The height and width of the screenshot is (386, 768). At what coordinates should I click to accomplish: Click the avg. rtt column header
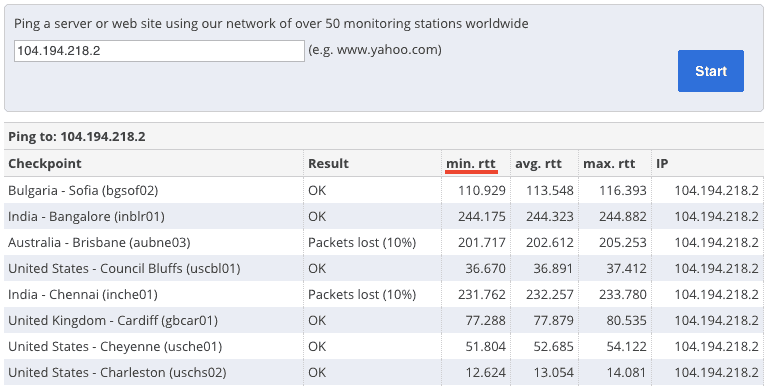[538, 164]
